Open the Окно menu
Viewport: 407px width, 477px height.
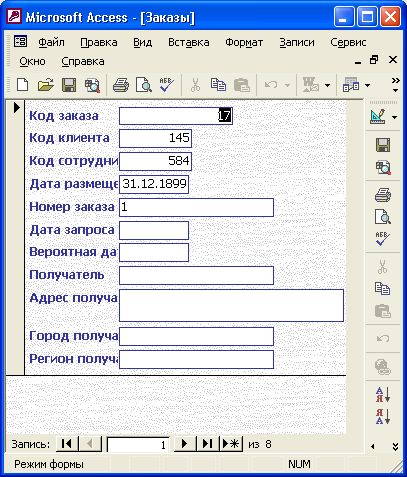tap(32, 61)
